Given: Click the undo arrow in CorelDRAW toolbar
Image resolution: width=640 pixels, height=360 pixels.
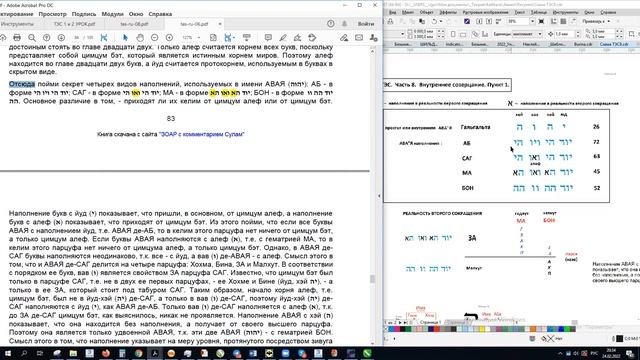Looking at the screenshot, I should pos(434,21).
